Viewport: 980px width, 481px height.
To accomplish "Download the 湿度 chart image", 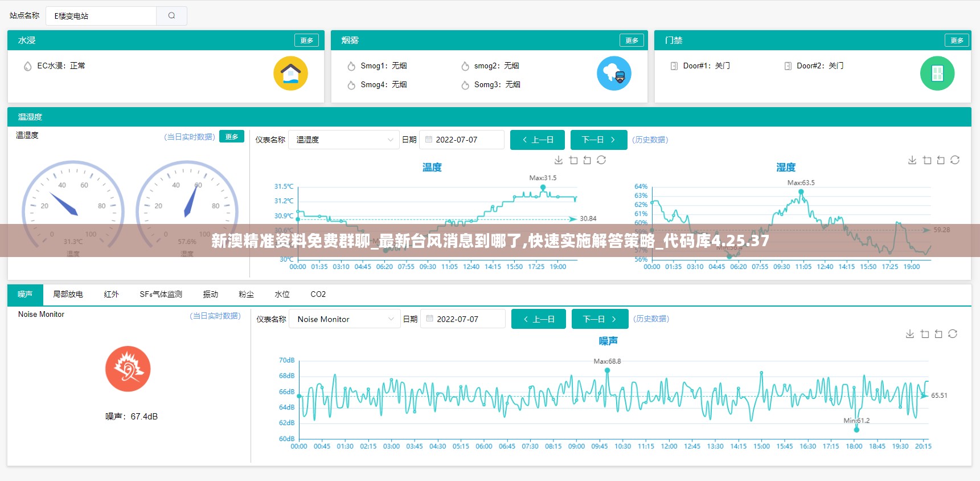I will tap(912, 160).
